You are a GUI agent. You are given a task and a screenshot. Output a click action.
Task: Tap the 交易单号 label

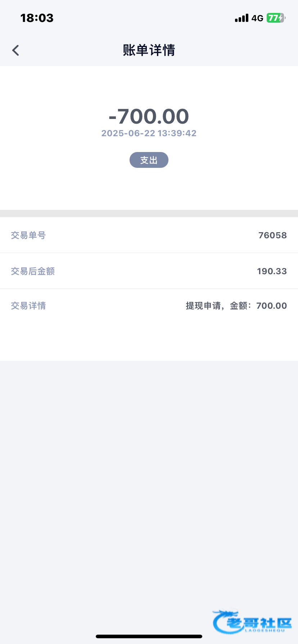coord(28,235)
